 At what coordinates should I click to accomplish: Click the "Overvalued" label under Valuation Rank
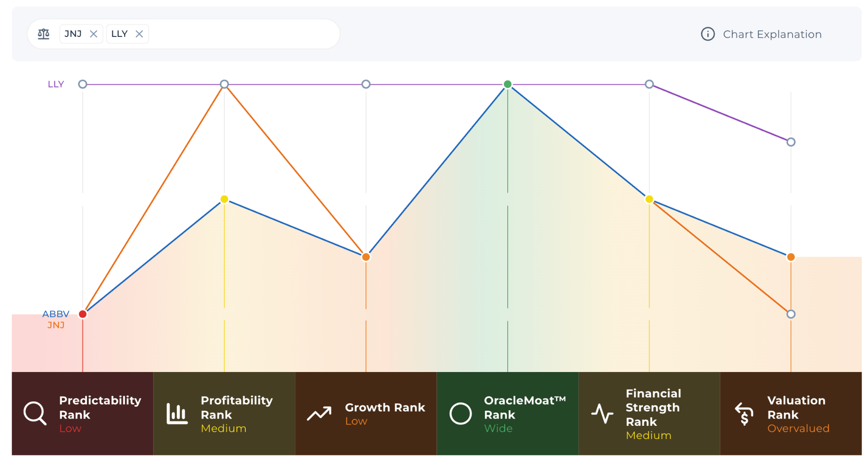(x=798, y=429)
